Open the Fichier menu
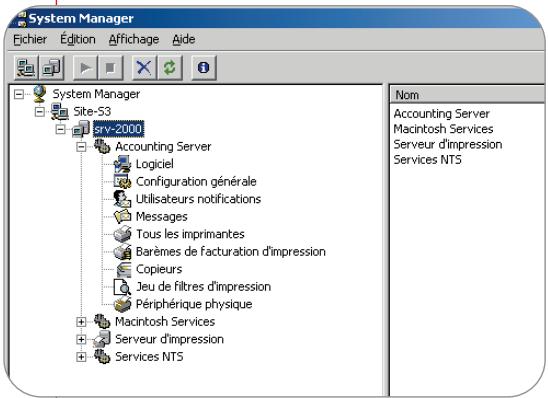Screen dimensions: 548x398 [30, 39]
